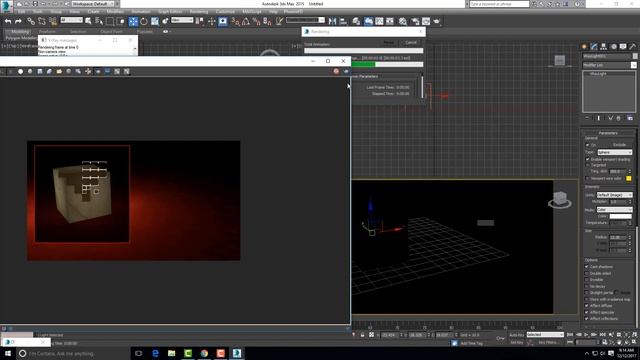
Task: Click the Auto Key button
Action: click(516, 335)
